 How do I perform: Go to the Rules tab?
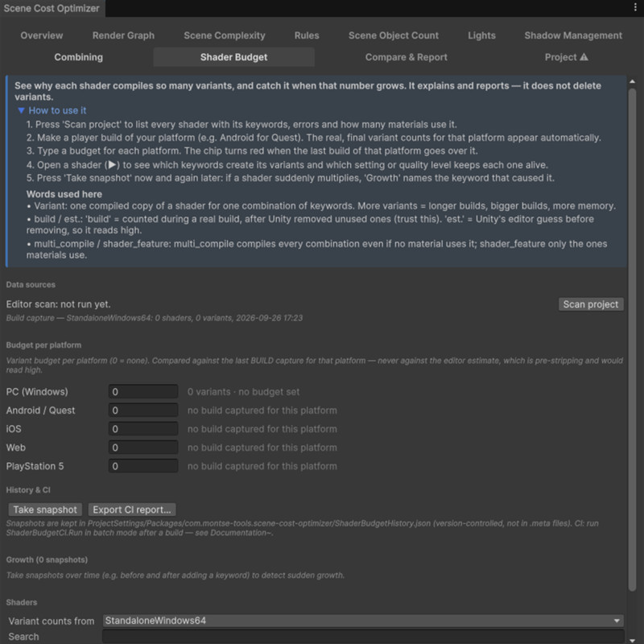pos(307,35)
